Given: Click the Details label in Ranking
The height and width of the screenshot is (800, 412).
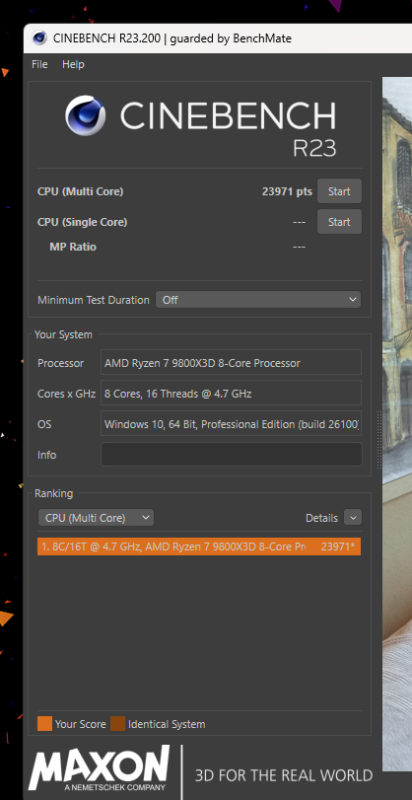Looking at the screenshot, I should (321, 518).
